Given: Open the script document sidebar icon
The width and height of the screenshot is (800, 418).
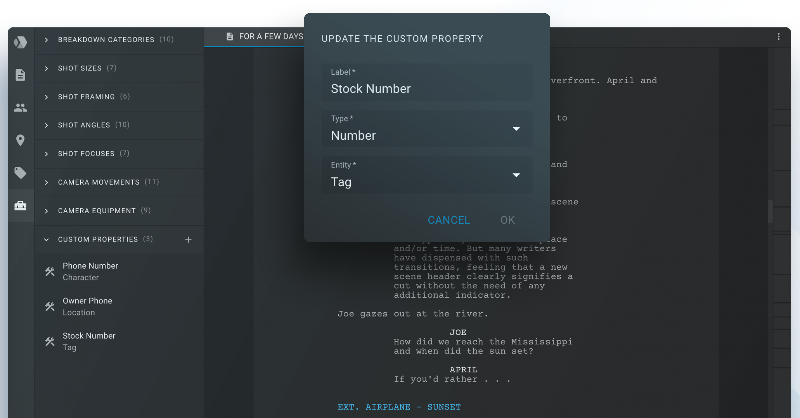Looking at the screenshot, I should (20, 75).
